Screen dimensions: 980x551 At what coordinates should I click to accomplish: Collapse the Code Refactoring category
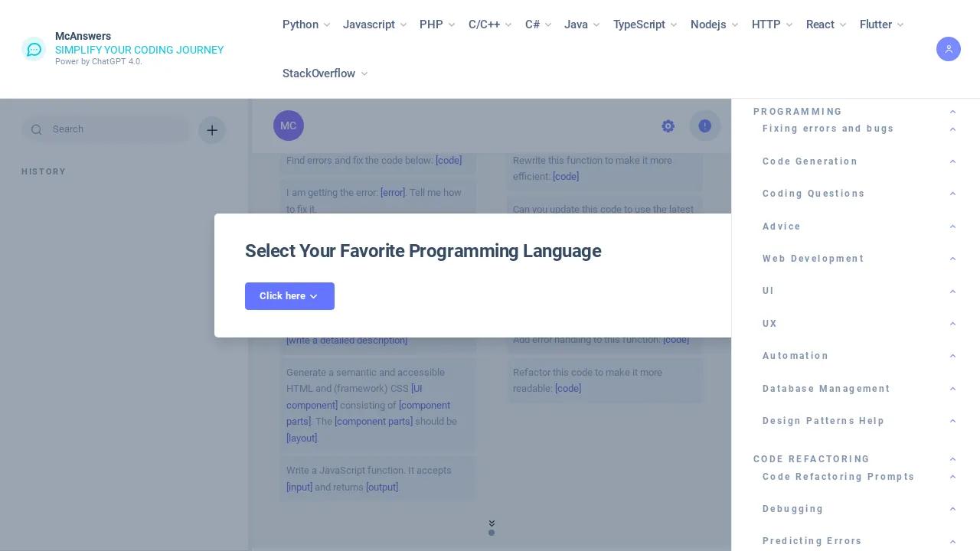coord(952,459)
